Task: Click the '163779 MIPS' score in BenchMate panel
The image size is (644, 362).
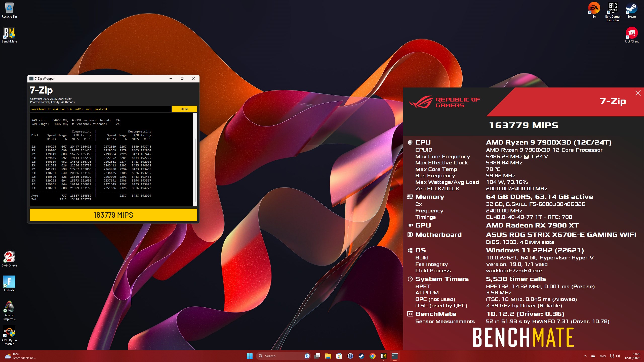Action: (x=524, y=125)
